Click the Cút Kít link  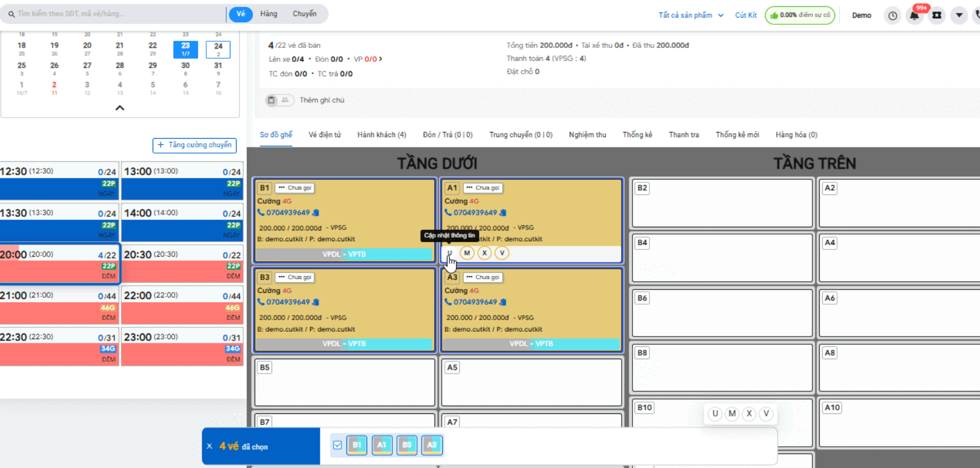click(745, 15)
